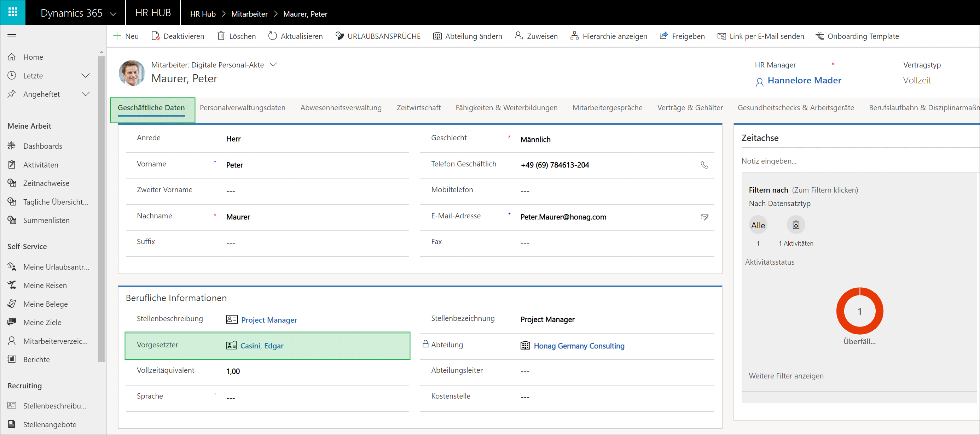
Task: Open the app launcher waffle icon
Action: (12, 12)
